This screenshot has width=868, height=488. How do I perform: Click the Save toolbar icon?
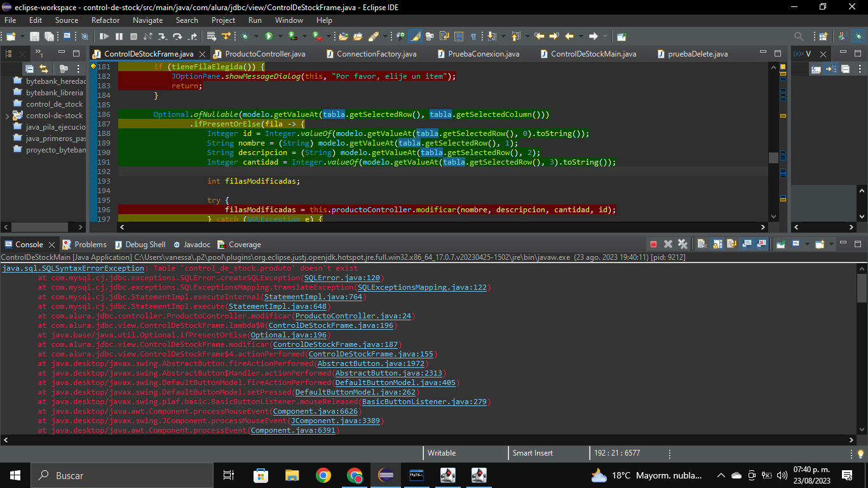pyautogui.click(x=34, y=36)
